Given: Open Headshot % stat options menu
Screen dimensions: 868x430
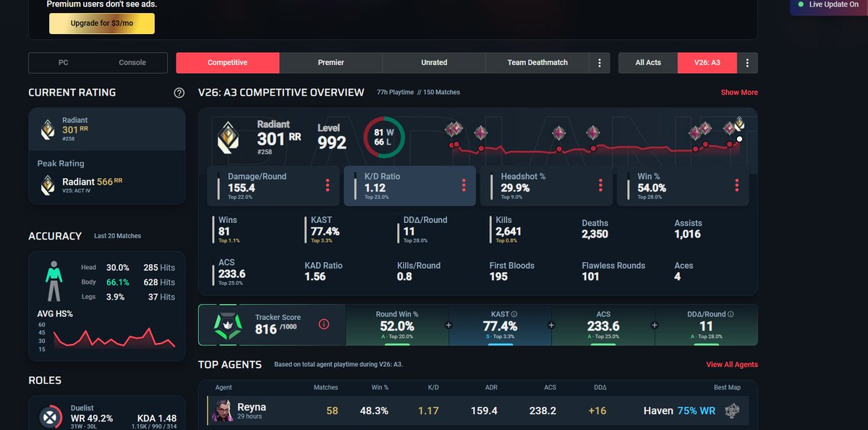Looking at the screenshot, I should (600, 185).
